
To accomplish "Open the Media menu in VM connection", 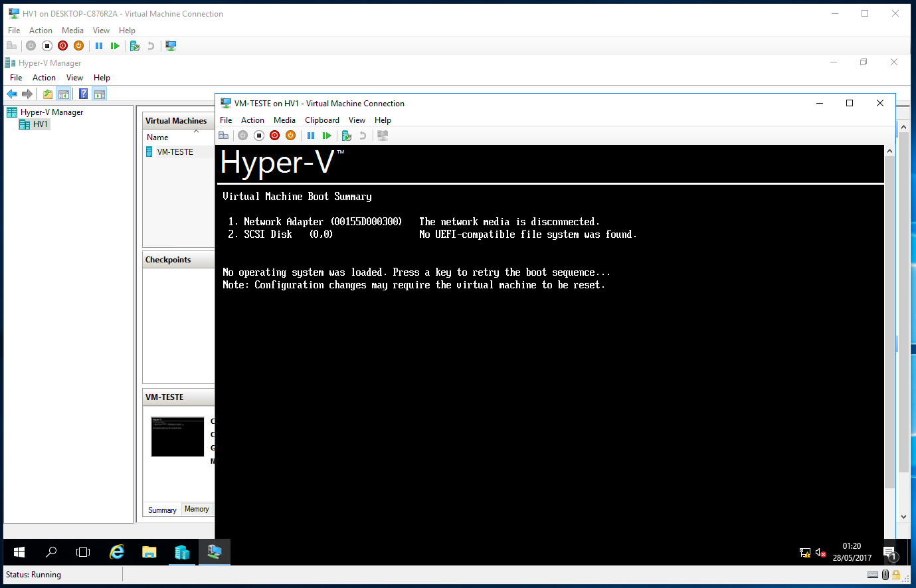I will (x=284, y=120).
